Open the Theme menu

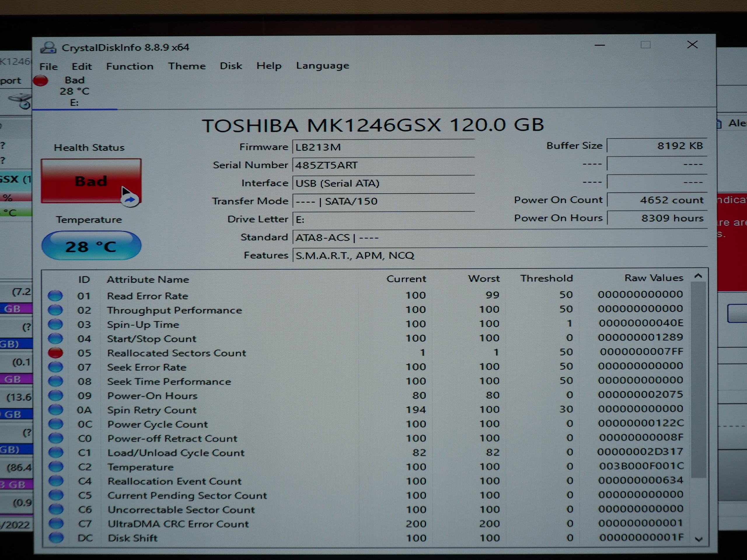point(187,66)
